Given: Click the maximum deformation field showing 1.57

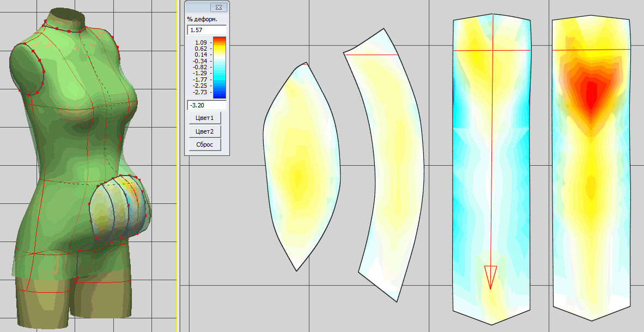Looking at the screenshot, I should tap(206, 30).
